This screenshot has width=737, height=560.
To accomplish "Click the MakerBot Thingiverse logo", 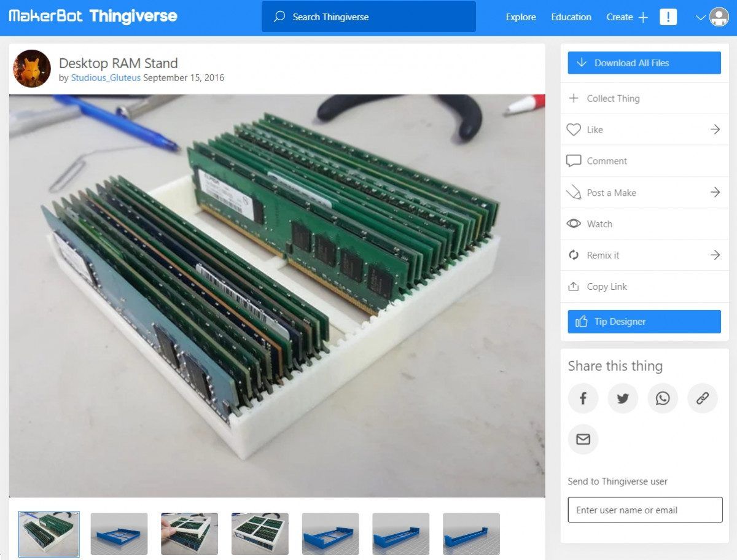I will (93, 17).
